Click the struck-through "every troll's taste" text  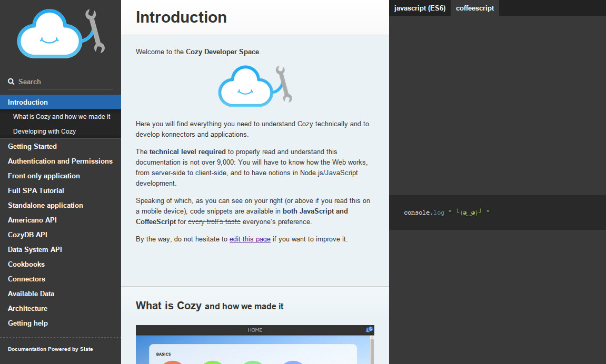pyautogui.click(x=214, y=221)
